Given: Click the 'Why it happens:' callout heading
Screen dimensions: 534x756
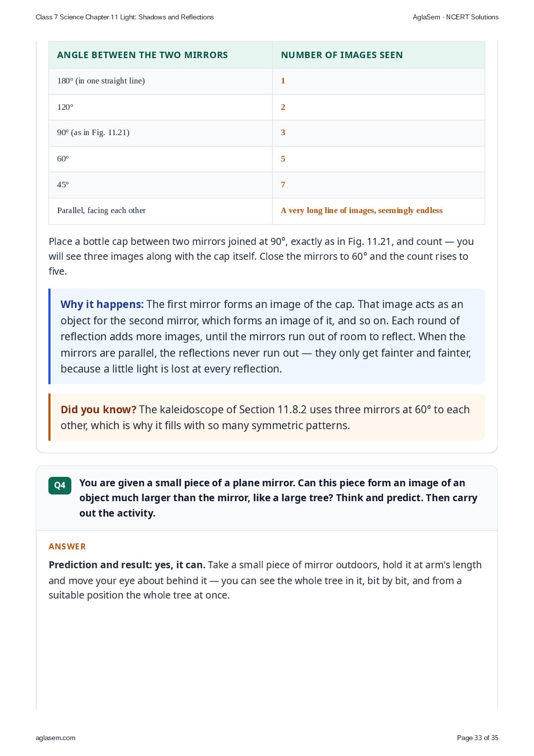Looking at the screenshot, I should [x=102, y=304].
